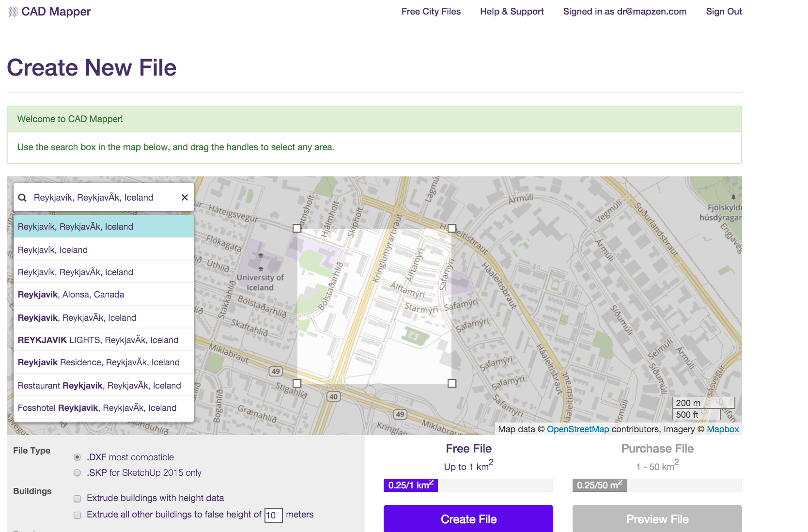
Task: Click route 49 shield near Stigahlíð
Action: point(276,371)
